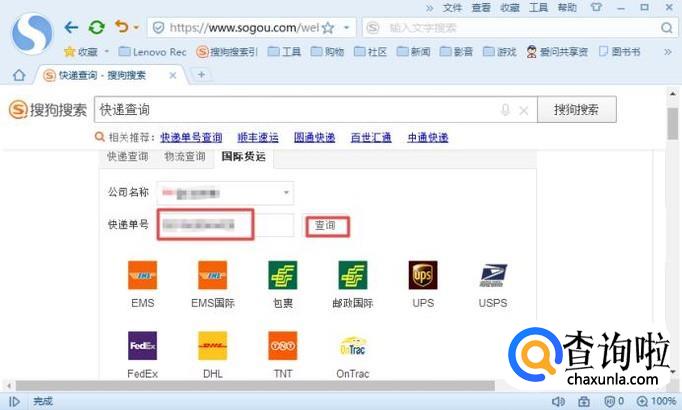The height and width of the screenshot is (410, 682).
Task: Open the 百世汇通 related link
Action: (371, 137)
